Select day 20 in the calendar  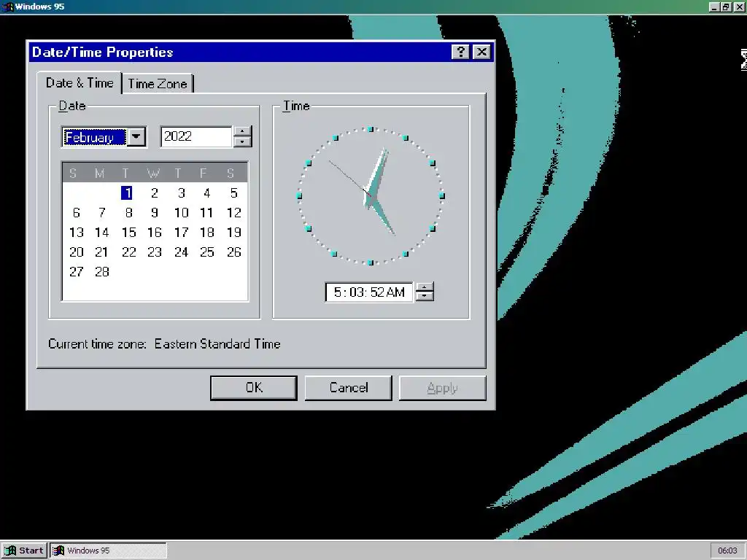(x=76, y=252)
